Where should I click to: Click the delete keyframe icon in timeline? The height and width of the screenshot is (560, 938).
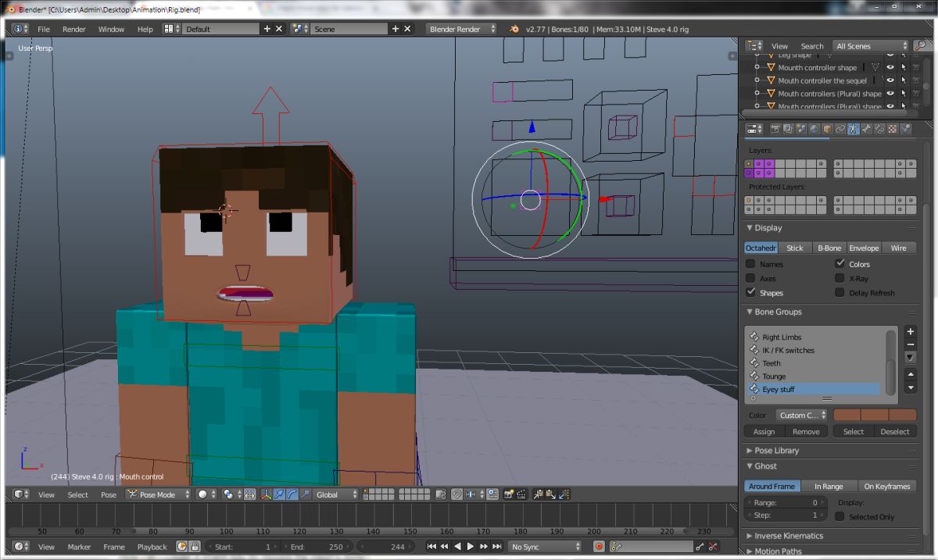[x=713, y=547]
